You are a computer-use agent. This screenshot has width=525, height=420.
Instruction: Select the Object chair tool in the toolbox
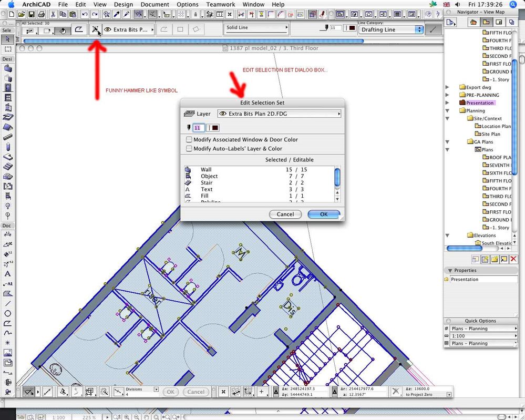coord(8,196)
